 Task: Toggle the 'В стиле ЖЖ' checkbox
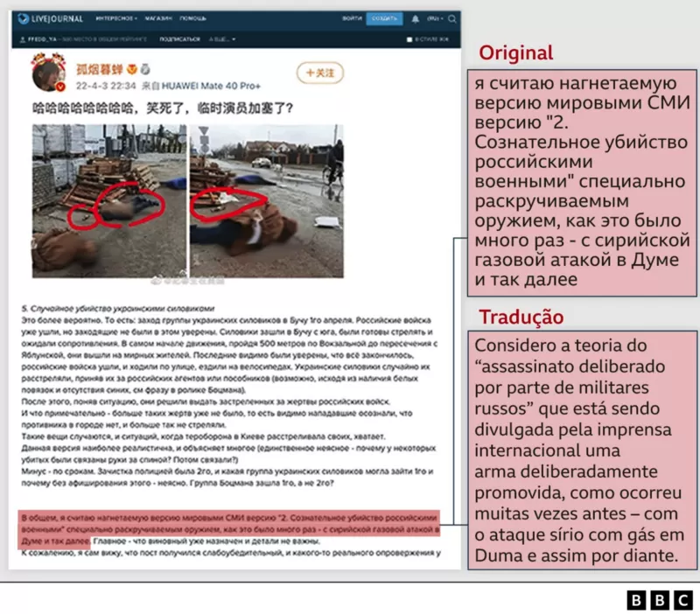pos(409,39)
